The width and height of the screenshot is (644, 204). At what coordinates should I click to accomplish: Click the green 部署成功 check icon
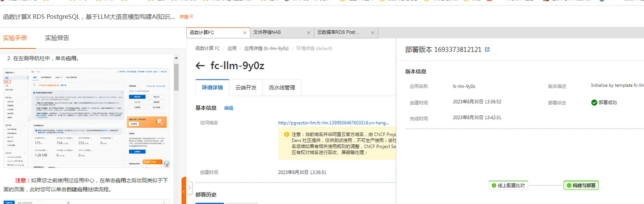coord(594,102)
